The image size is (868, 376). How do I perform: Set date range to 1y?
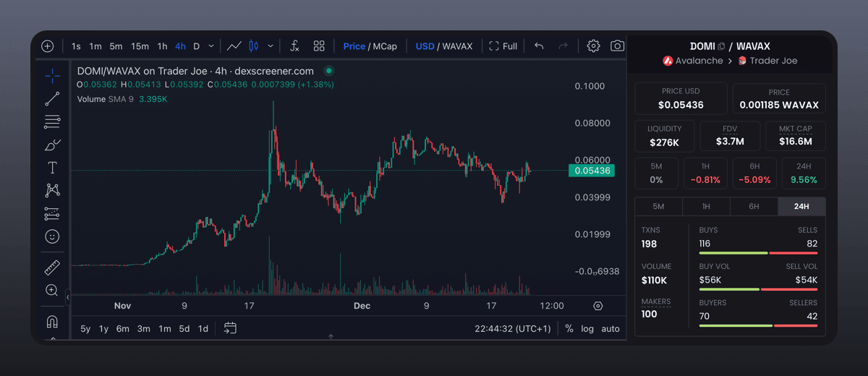tap(103, 328)
